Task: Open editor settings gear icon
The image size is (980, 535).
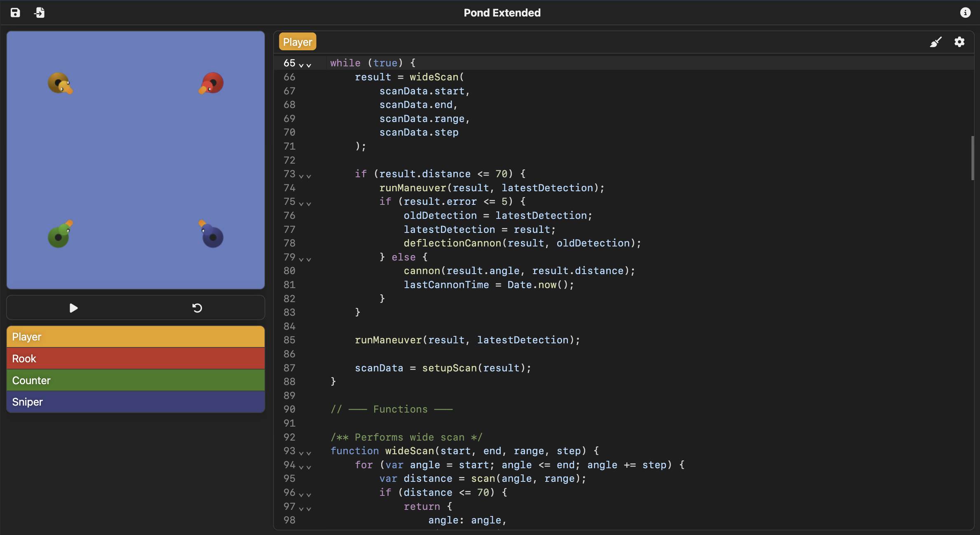Action: coord(959,42)
